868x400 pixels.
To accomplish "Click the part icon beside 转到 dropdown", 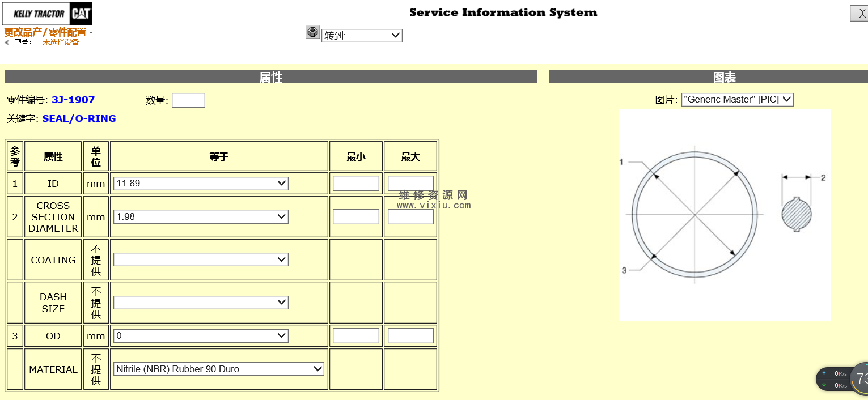I will point(312,32).
